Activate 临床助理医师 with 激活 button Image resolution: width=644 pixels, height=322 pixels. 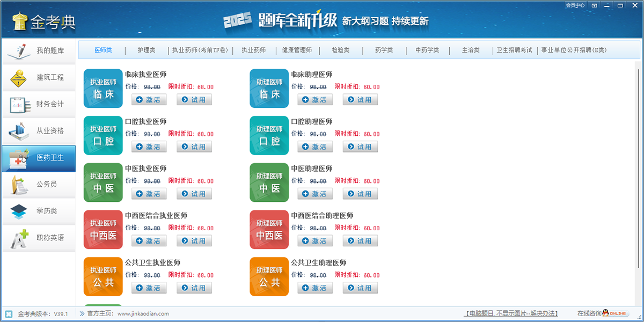[x=315, y=100]
